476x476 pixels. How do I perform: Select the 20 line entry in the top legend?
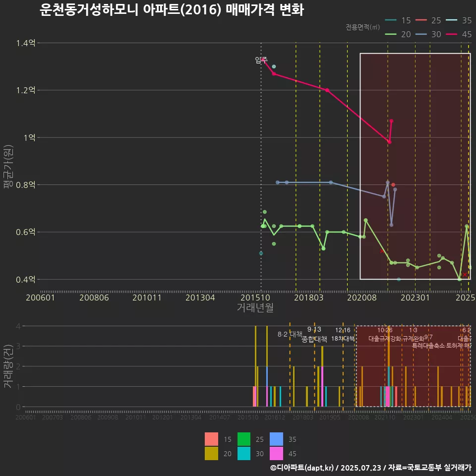tap(398, 34)
